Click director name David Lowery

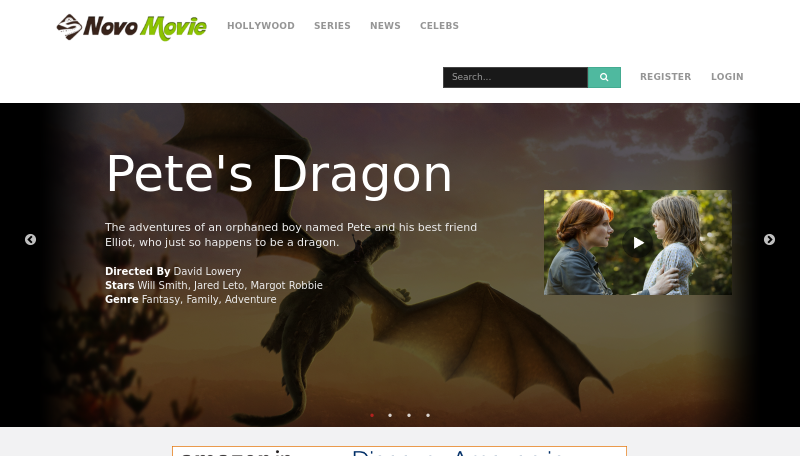pyautogui.click(x=207, y=271)
